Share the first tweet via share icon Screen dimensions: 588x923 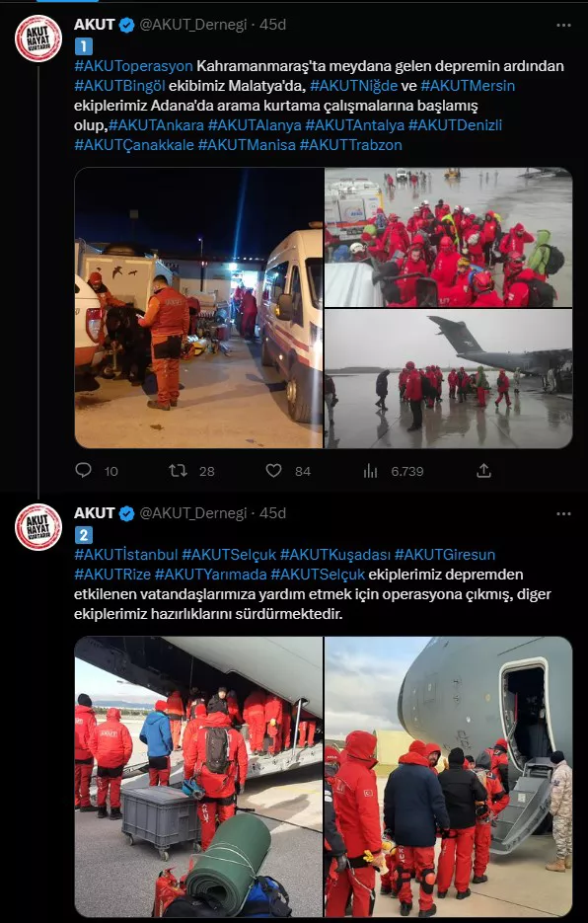click(483, 470)
